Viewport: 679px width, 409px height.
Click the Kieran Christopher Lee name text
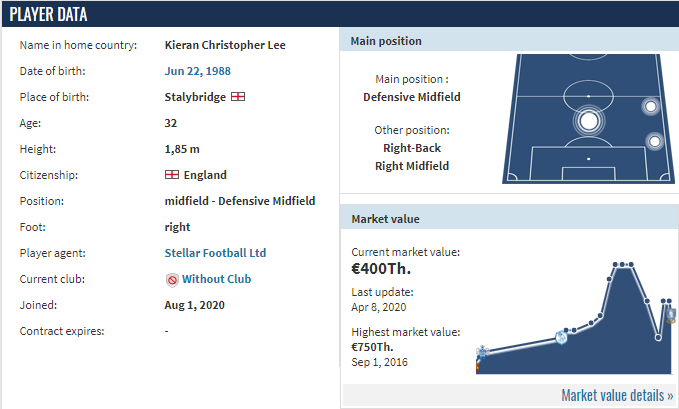pos(225,45)
